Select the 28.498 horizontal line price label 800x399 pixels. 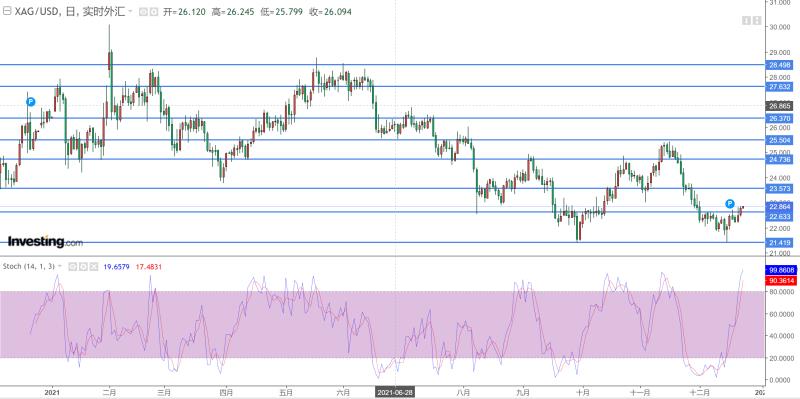pos(779,65)
